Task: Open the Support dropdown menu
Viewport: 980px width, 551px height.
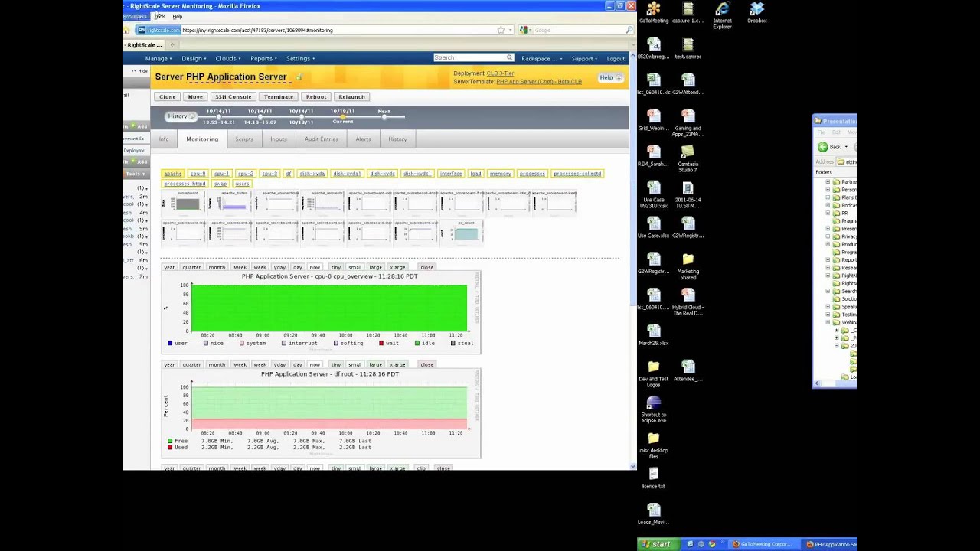Action: pos(585,59)
